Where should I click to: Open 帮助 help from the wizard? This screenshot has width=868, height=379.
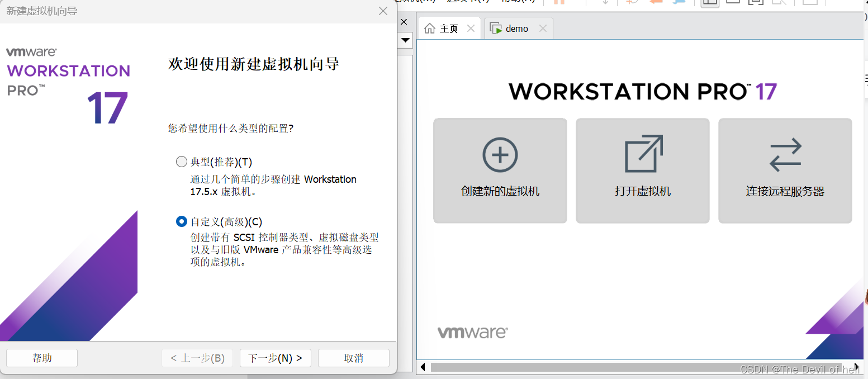(42, 358)
